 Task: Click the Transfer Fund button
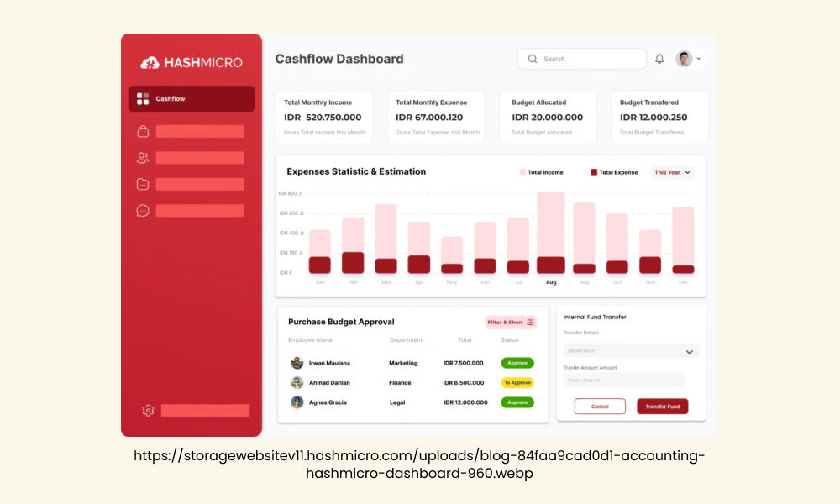pyautogui.click(x=663, y=407)
